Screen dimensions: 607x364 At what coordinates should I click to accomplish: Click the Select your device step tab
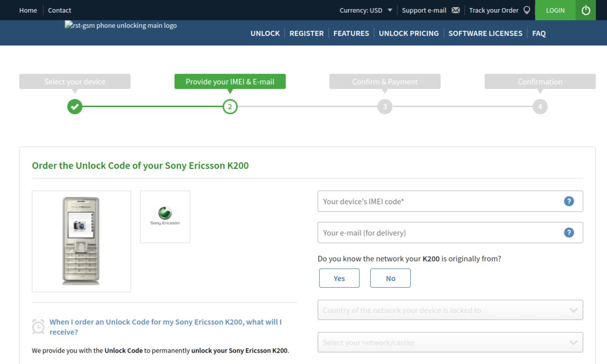(74, 82)
